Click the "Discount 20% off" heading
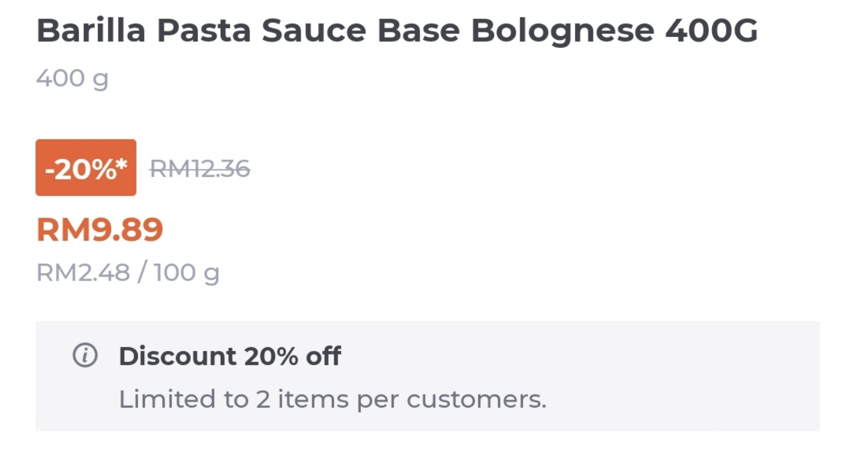 click(x=229, y=356)
